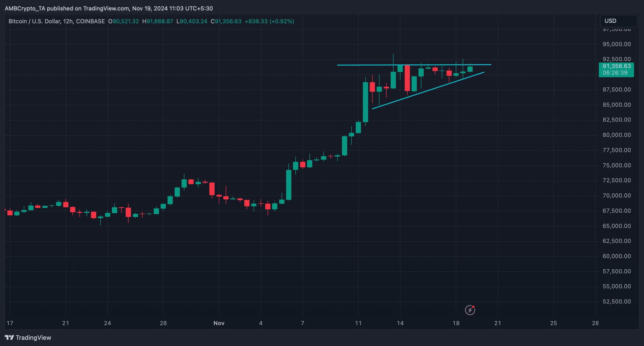Click the 14 date label on time axis
Image resolution: width=644 pixels, height=346 pixels.
[400, 323]
